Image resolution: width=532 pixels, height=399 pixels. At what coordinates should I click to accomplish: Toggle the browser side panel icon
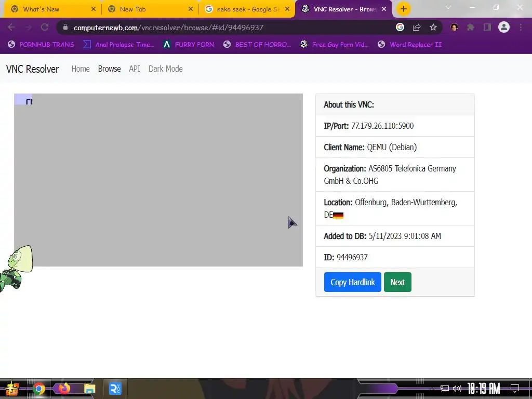[x=487, y=27]
